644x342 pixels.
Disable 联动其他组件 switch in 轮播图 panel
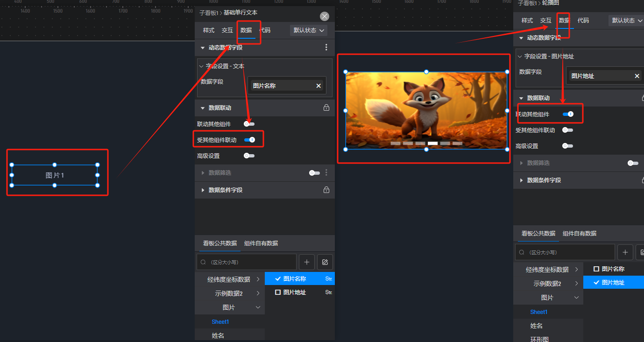(568, 114)
